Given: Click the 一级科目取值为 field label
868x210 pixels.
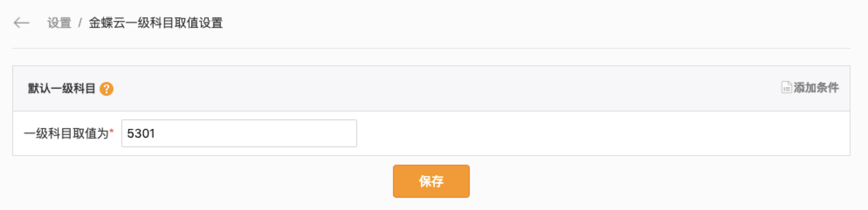Looking at the screenshot, I should point(66,133).
